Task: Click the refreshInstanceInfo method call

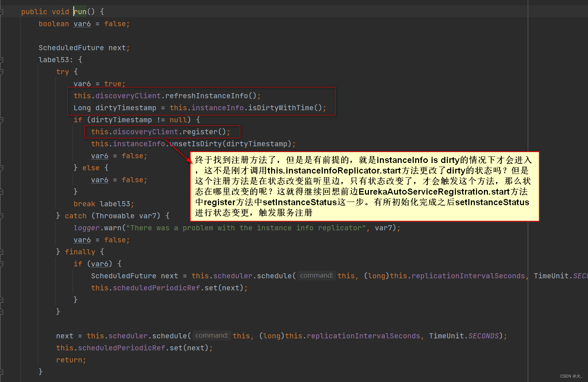Action: click(x=207, y=96)
